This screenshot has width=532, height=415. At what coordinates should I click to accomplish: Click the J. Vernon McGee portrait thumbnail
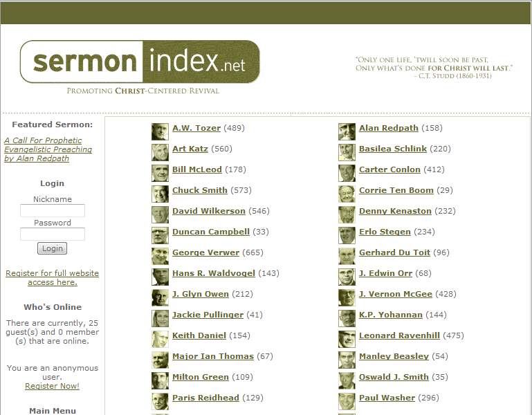click(x=347, y=297)
